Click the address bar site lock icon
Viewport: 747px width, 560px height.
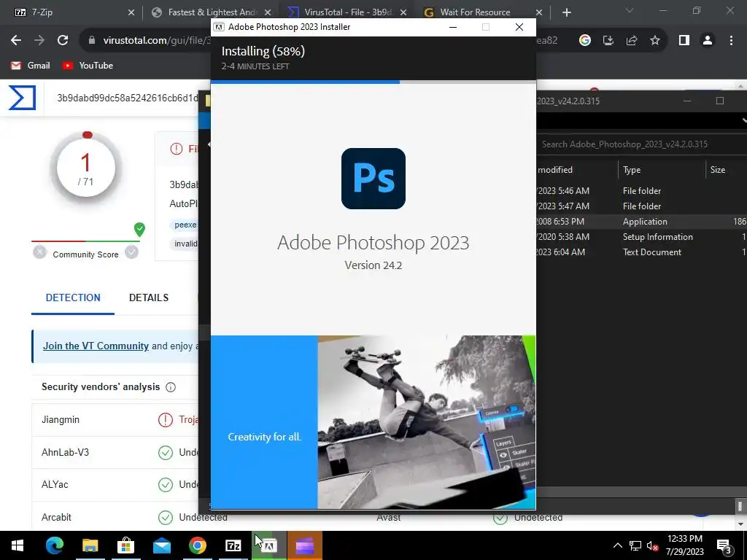(x=92, y=41)
